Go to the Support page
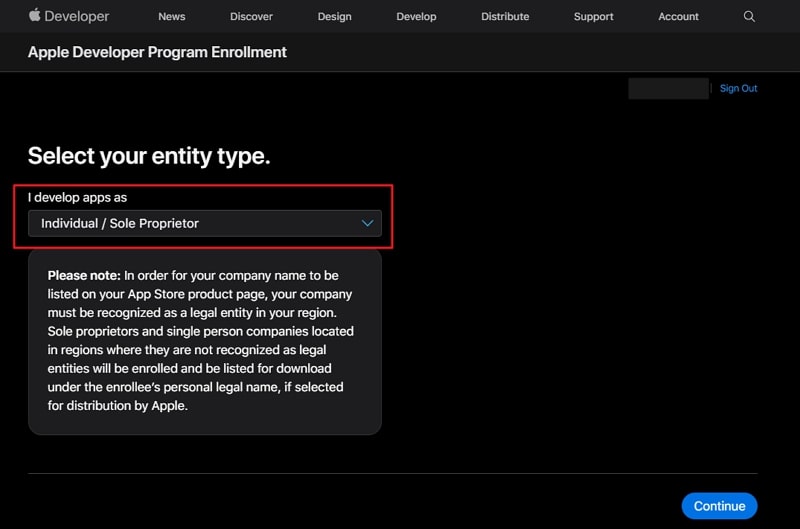Viewport: 800px width, 529px height. point(593,16)
